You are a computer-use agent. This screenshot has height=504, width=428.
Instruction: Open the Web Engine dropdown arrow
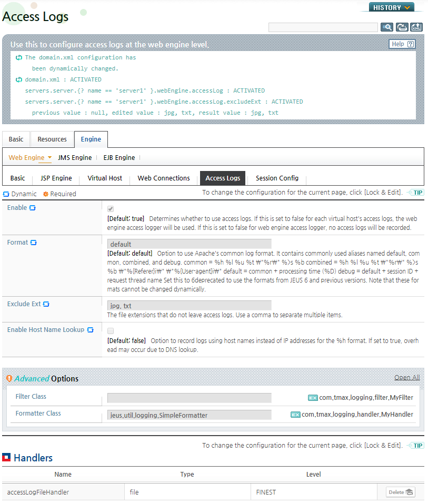click(x=50, y=157)
